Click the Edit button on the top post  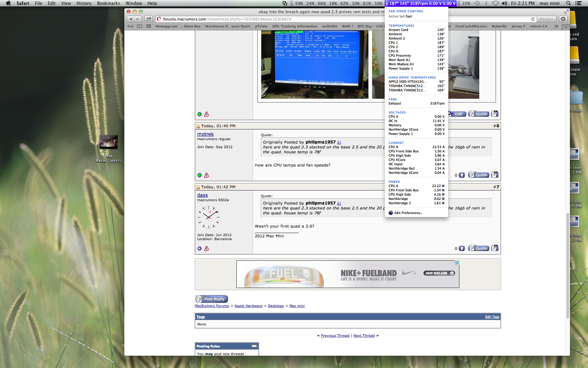click(457, 114)
